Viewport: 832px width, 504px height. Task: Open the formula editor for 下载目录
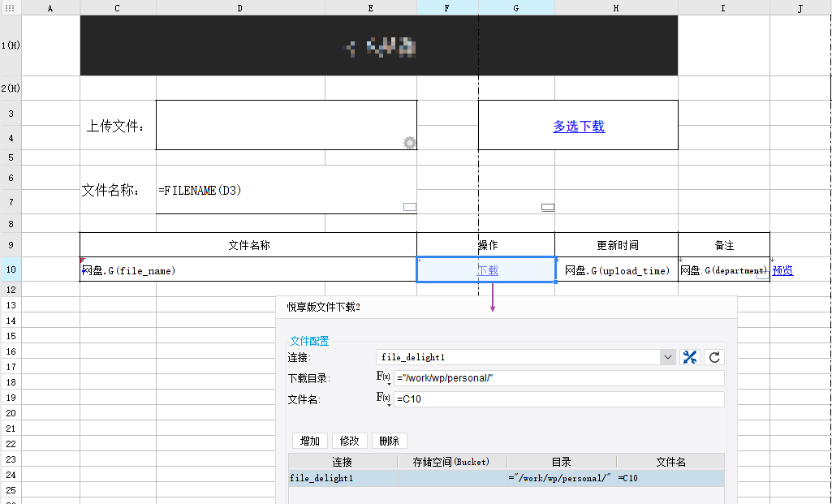click(384, 377)
